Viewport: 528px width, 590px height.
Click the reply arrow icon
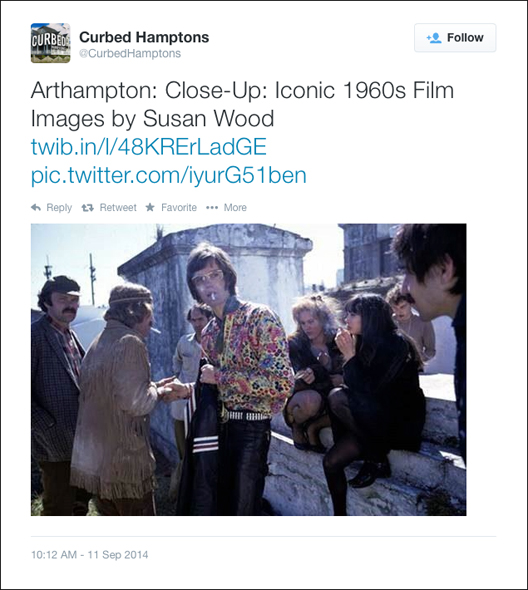point(36,207)
